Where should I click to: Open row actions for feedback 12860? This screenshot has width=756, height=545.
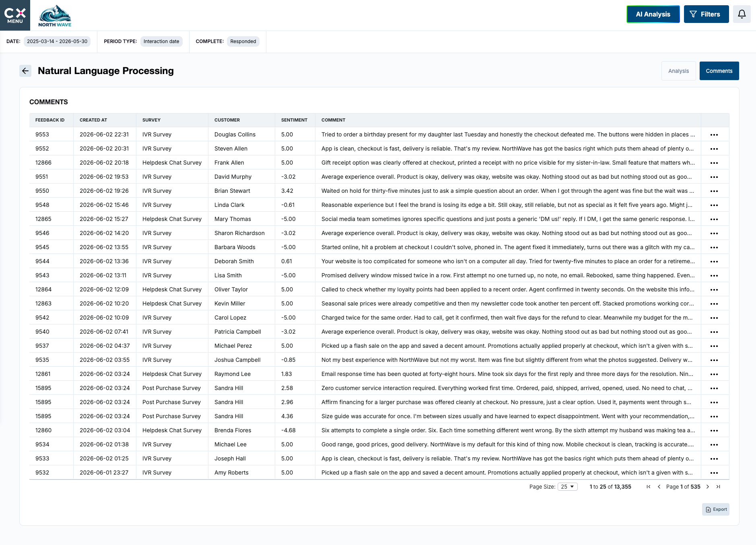[x=714, y=431]
